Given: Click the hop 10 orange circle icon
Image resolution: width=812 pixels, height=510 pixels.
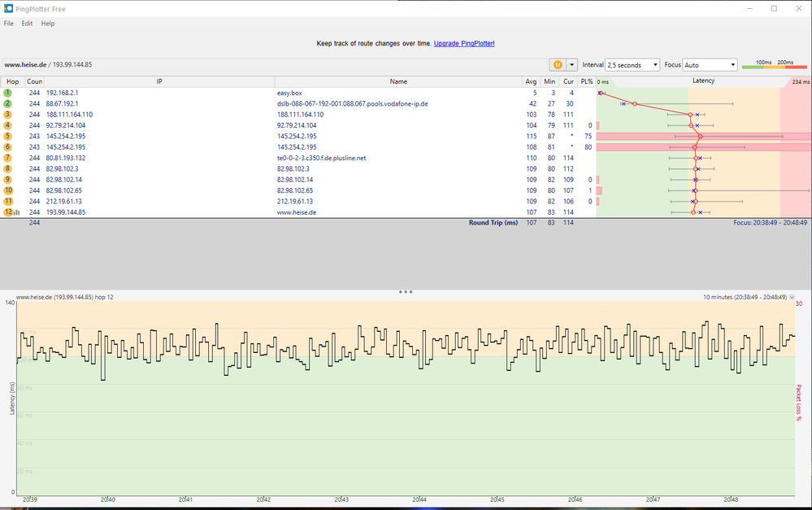Looking at the screenshot, I should (8, 190).
